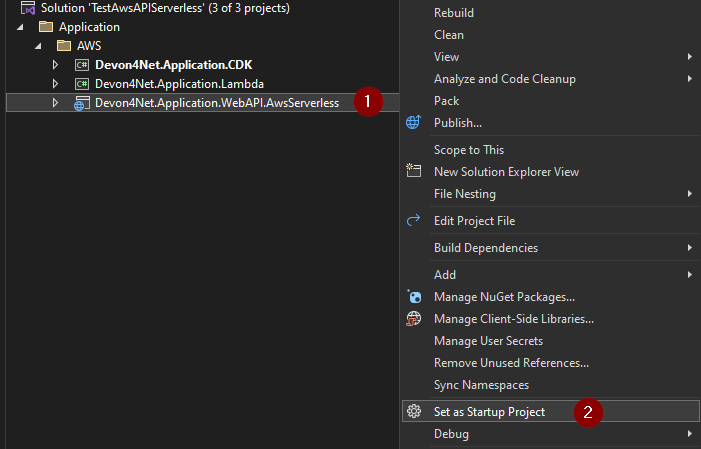Open the Build Dependencies submenu arrow

click(689, 247)
